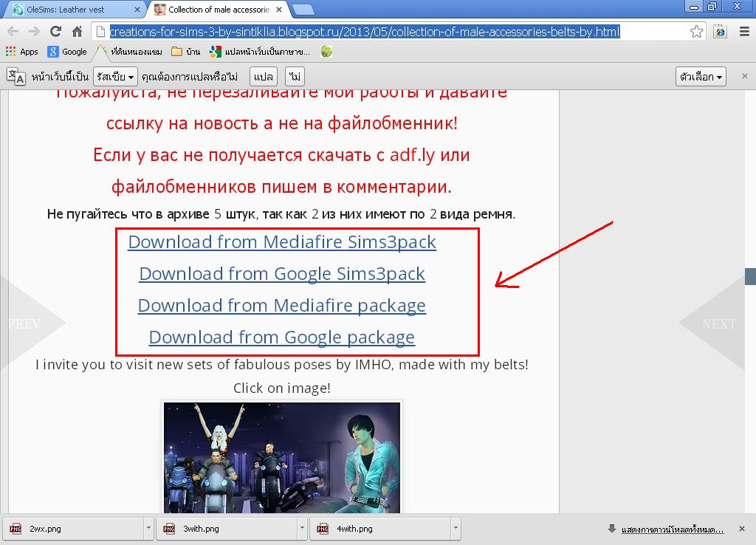
Task: Show all downloads link แสดงการดาวน์โหลดทั้งหมด
Action: [x=673, y=529]
